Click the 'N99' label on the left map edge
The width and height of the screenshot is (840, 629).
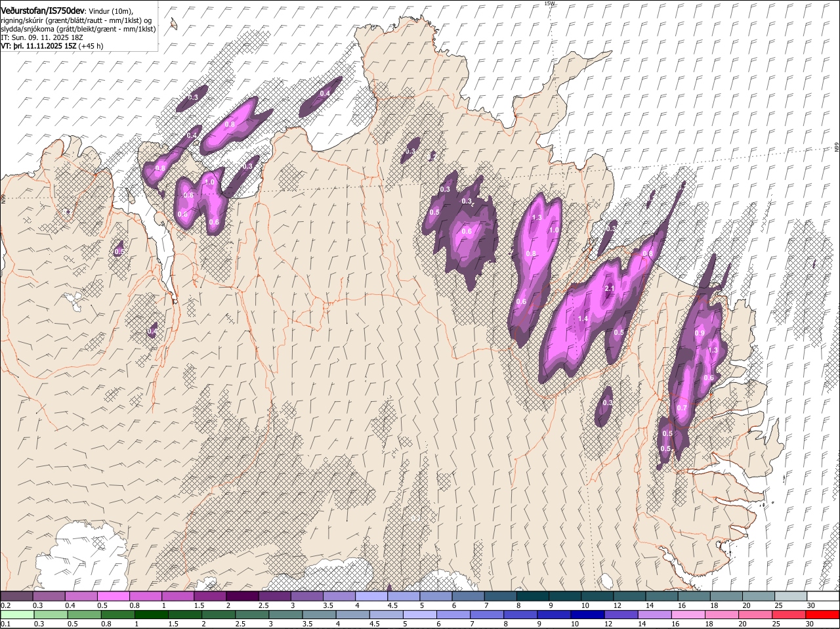pos(3,198)
